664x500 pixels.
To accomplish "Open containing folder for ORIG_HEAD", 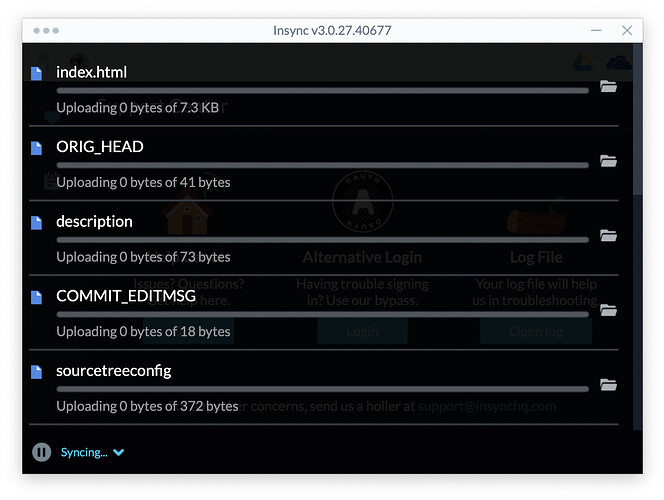I will coord(608,161).
